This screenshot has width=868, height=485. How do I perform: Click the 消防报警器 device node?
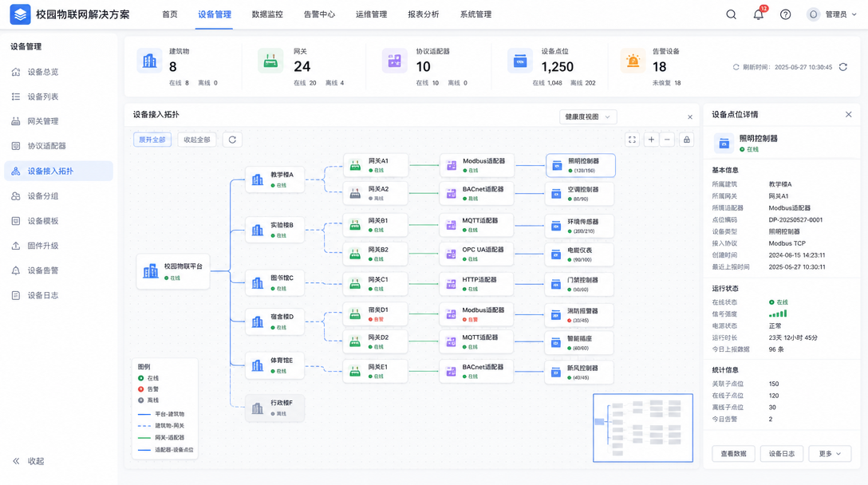tap(579, 314)
